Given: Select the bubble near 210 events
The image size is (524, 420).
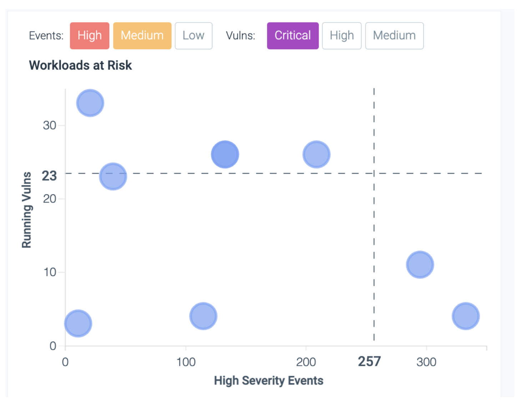Looking at the screenshot, I should pos(316,154).
